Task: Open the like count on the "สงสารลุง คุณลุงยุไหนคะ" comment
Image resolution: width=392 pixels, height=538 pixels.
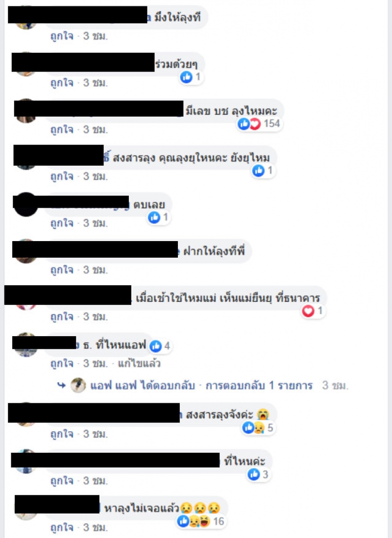Action: pyautogui.click(x=263, y=171)
